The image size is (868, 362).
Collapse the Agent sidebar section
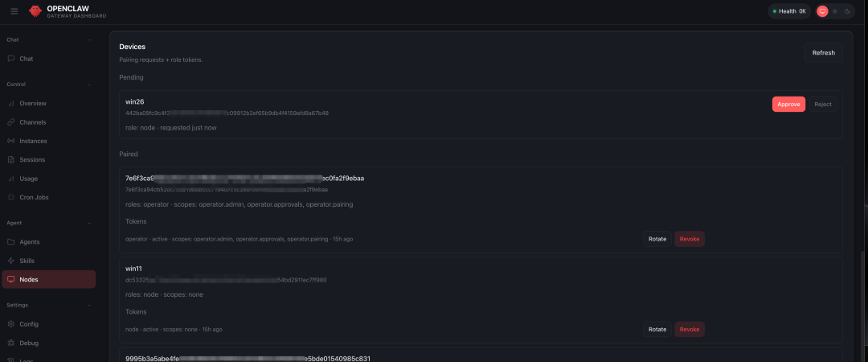(x=90, y=223)
